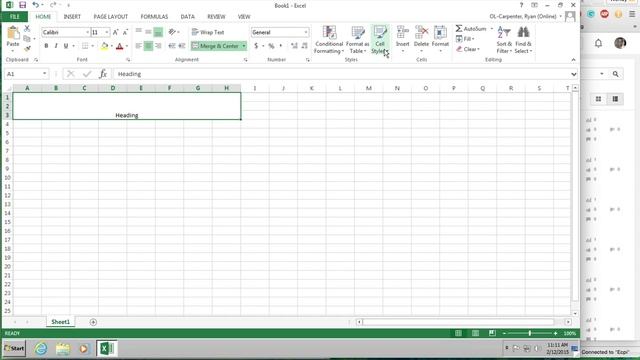Add a new sheet with plus icon
Viewport: 640px width, 360px height.
[x=93, y=322]
